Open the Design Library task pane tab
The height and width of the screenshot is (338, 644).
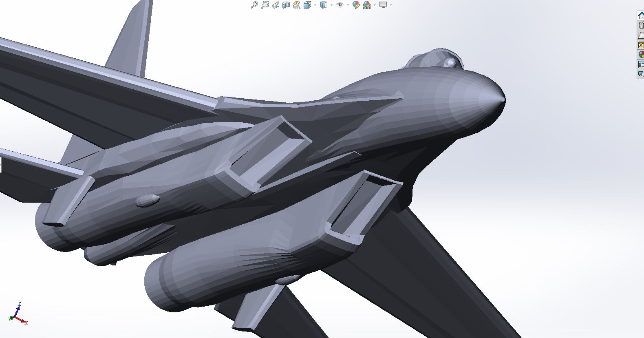click(641, 25)
